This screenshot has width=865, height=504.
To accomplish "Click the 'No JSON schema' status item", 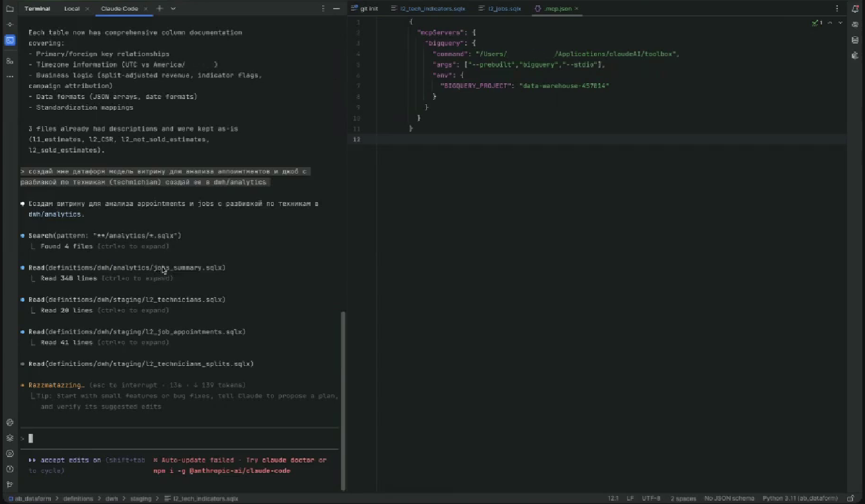I will click(x=729, y=499).
